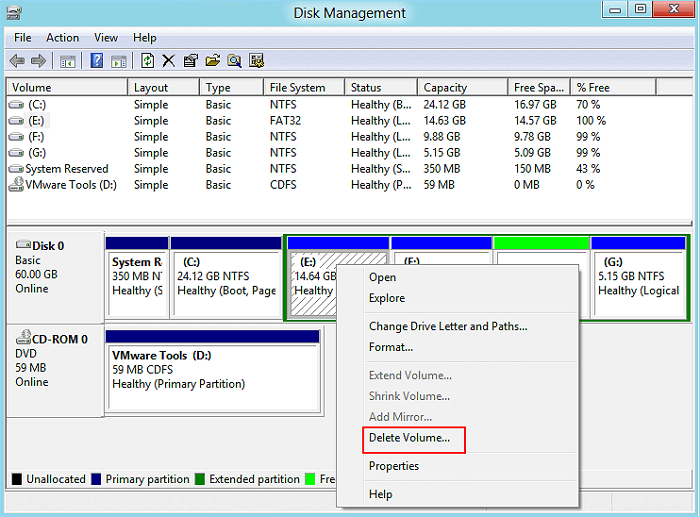This screenshot has width=700, height=517.
Task: Sort by the % Free column header
Action: coord(613,88)
